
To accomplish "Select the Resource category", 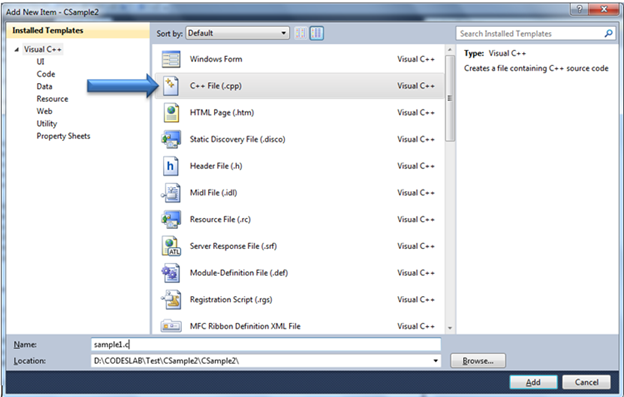I will click(52, 99).
